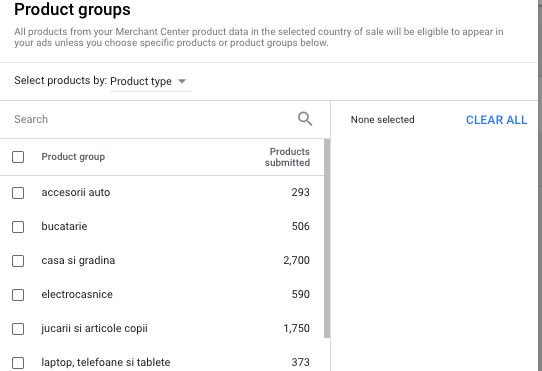Tick the bucatarie checkbox
Image resolution: width=542 pixels, height=371 pixels.
tap(18, 227)
